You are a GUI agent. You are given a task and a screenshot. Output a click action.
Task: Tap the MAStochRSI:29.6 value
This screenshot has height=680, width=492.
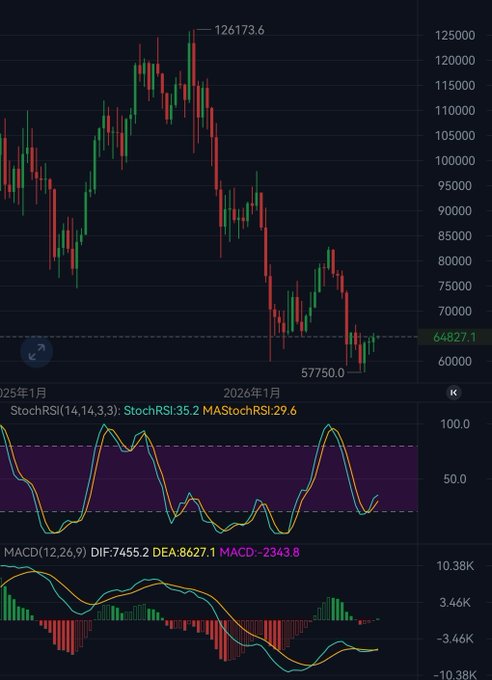[250, 411]
